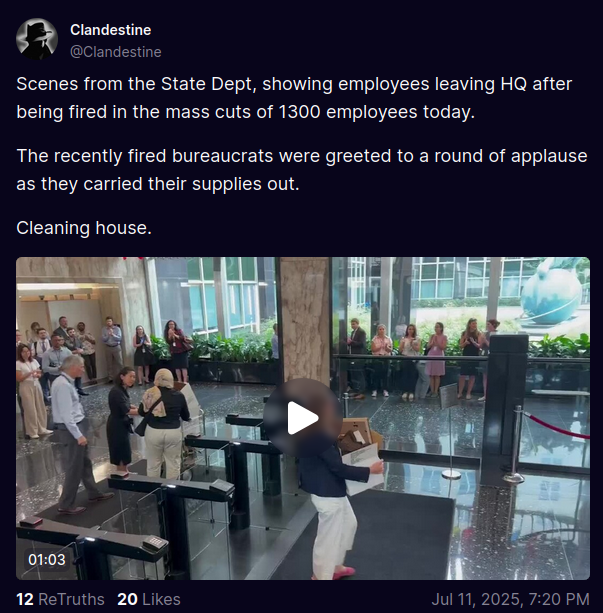Click the paragraph mentioning State Dept mass cuts

coord(294,98)
